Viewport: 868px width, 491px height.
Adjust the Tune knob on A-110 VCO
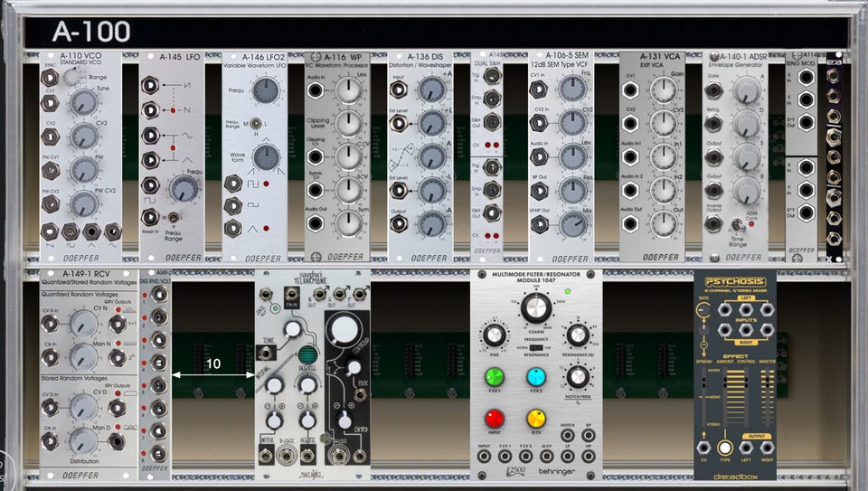pyautogui.click(x=84, y=103)
